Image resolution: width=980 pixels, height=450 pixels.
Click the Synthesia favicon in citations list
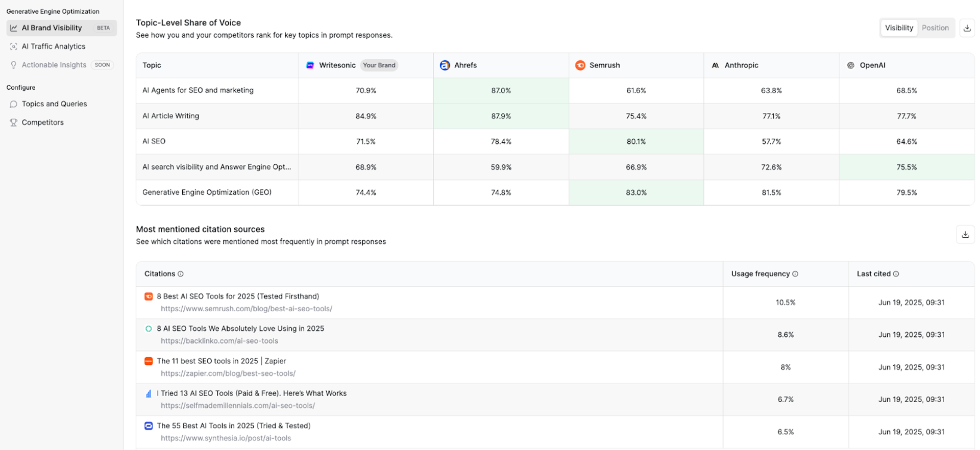(x=149, y=426)
